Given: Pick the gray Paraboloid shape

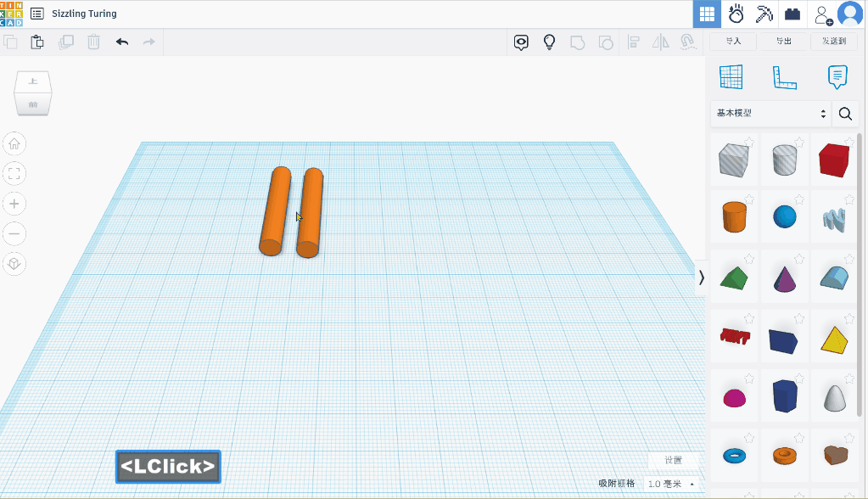Looking at the screenshot, I should 835,398.
